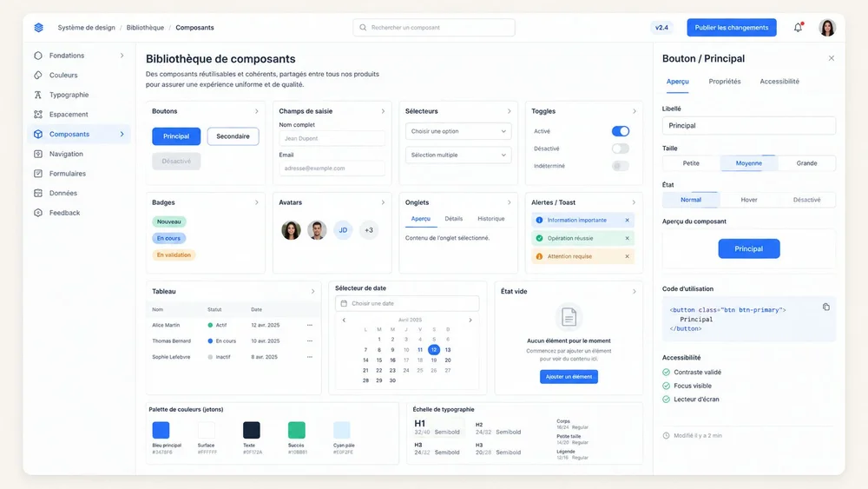Select the Bleu principal color swatch

click(161, 430)
